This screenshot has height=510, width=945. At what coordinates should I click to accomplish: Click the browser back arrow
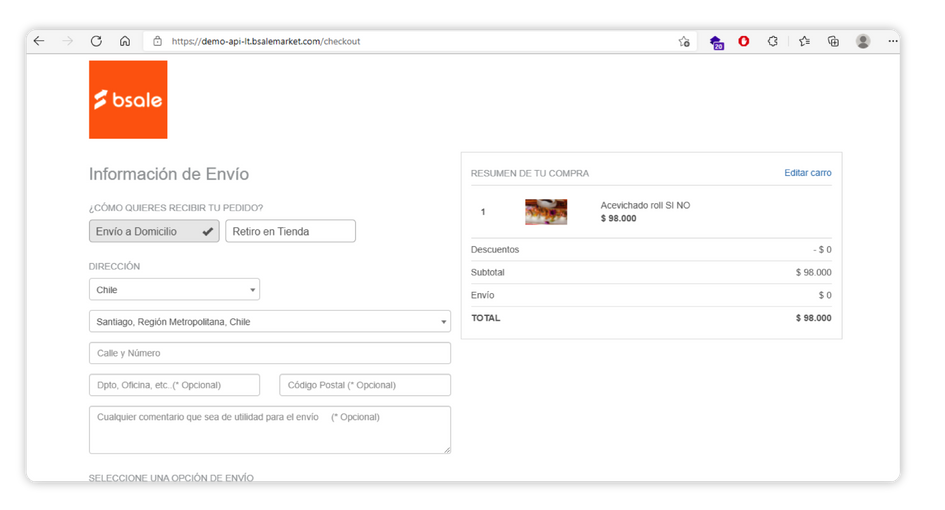(39, 41)
